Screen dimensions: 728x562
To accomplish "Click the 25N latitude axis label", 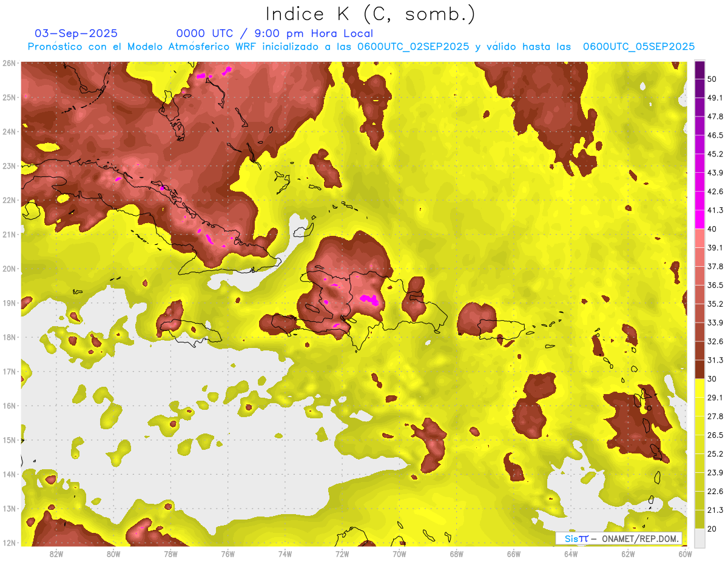I will [8, 97].
